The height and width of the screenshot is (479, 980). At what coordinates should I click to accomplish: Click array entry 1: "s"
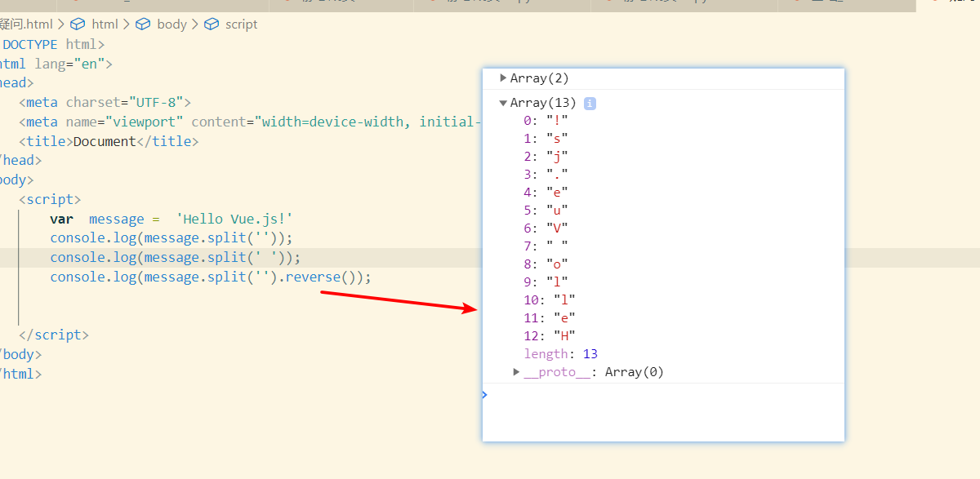coord(546,139)
